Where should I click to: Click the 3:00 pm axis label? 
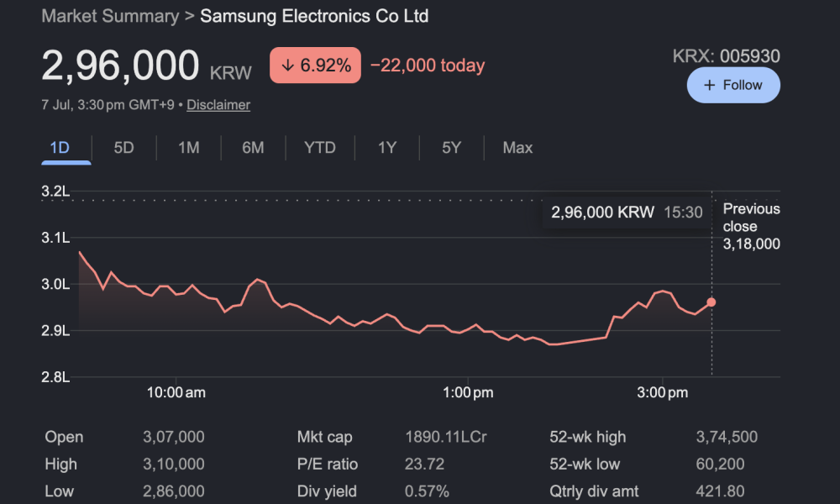pos(662,392)
